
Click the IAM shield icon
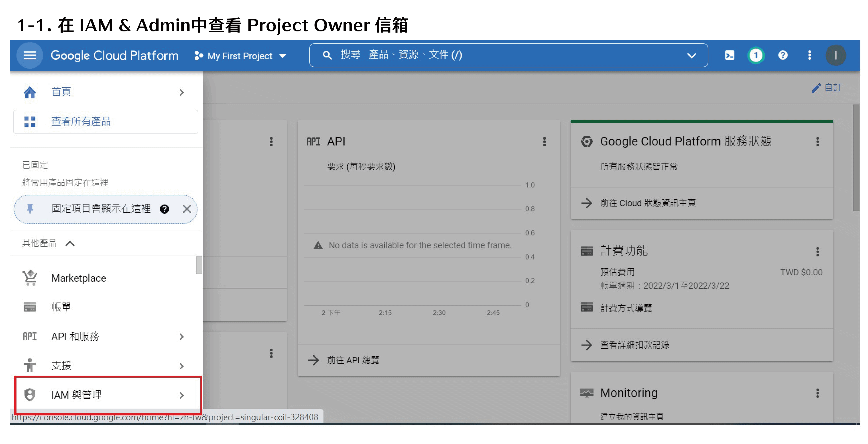click(x=30, y=395)
